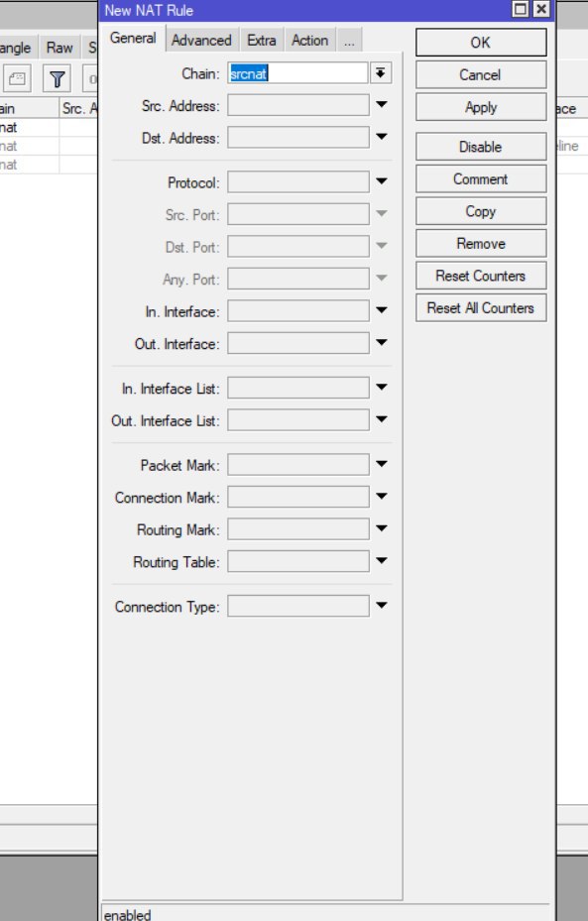Click the Protocol input field
This screenshot has width=588, height=921.
click(x=298, y=182)
